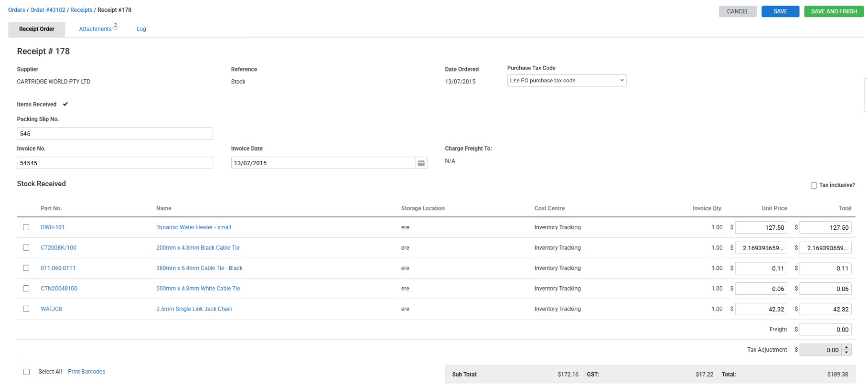868x391 pixels.
Task: Click the blue Save button
Action: pos(780,11)
